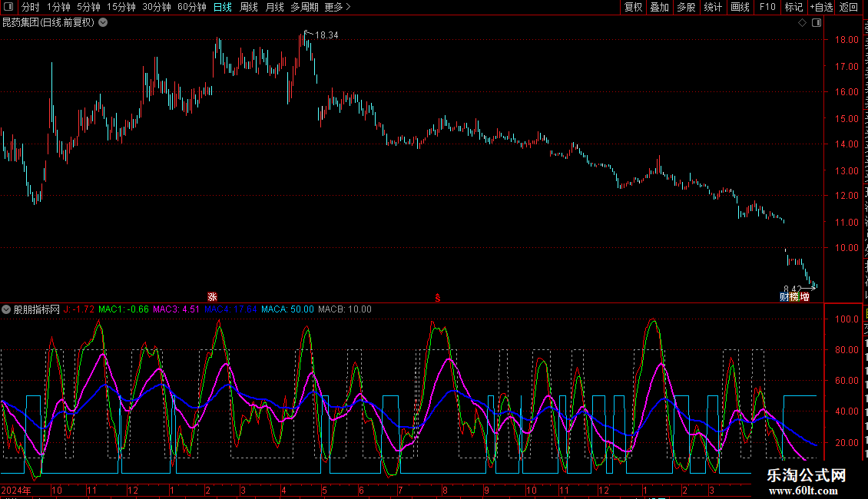Select the 60分钟 period tab

click(x=192, y=7)
